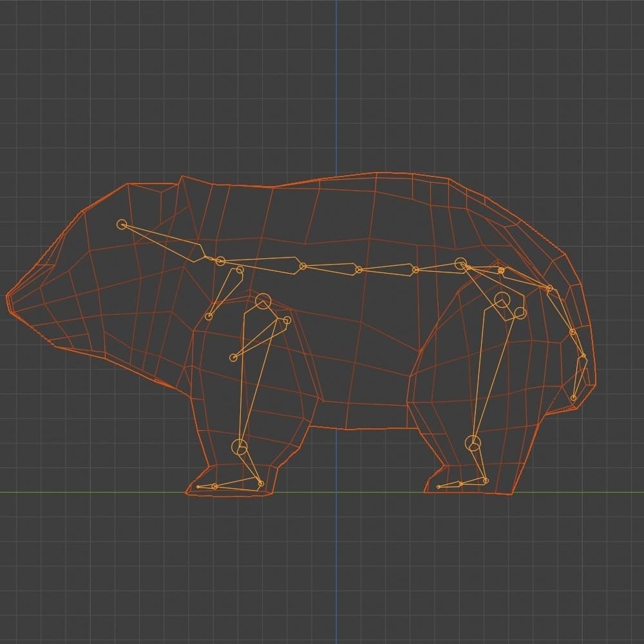Select the rear foot toe bone tip

pyautogui.click(x=438, y=487)
